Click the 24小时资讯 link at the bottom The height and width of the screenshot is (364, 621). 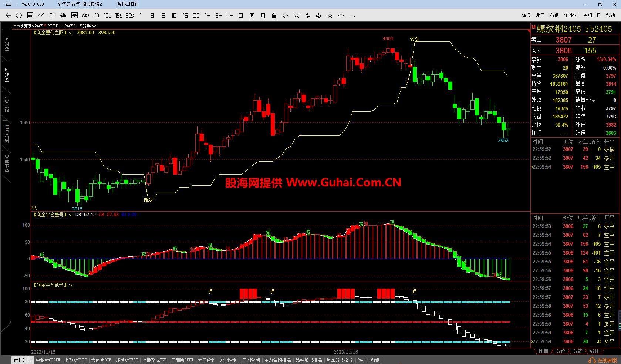click(368, 360)
